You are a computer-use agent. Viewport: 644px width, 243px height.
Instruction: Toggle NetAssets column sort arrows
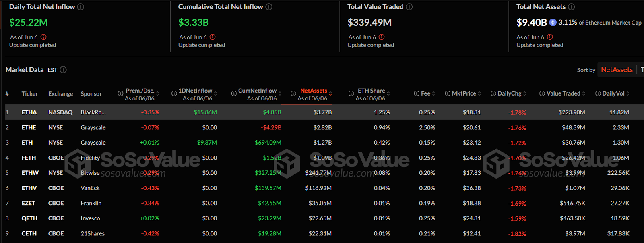[330, 93]
